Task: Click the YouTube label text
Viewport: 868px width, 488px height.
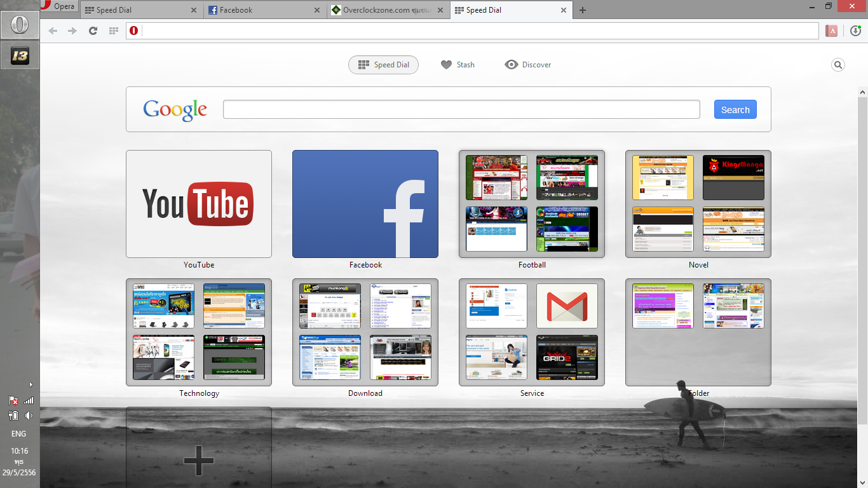Action: pyautogui.click(x=199, y=265)
